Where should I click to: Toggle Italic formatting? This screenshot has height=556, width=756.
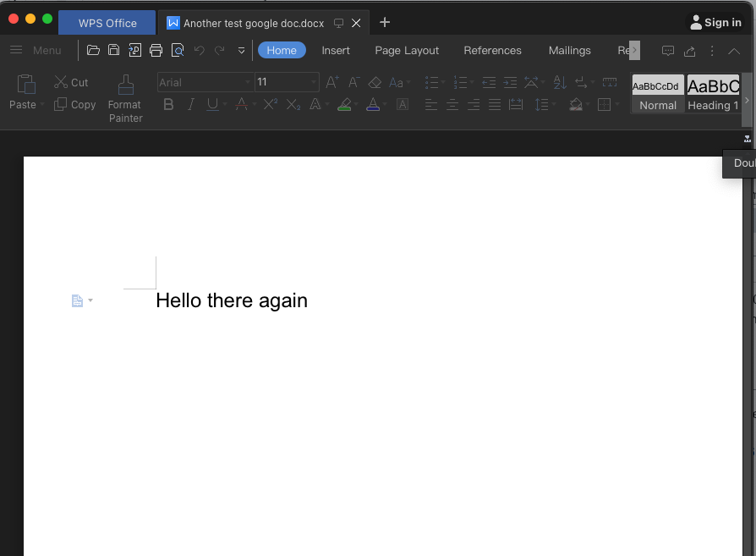pos(191,104)
